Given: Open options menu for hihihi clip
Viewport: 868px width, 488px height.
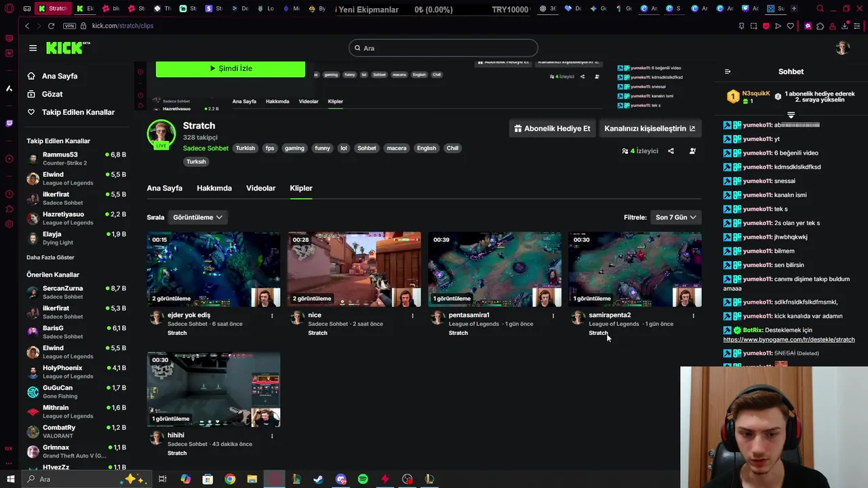Looking at the screenshot, I should 272,436.
